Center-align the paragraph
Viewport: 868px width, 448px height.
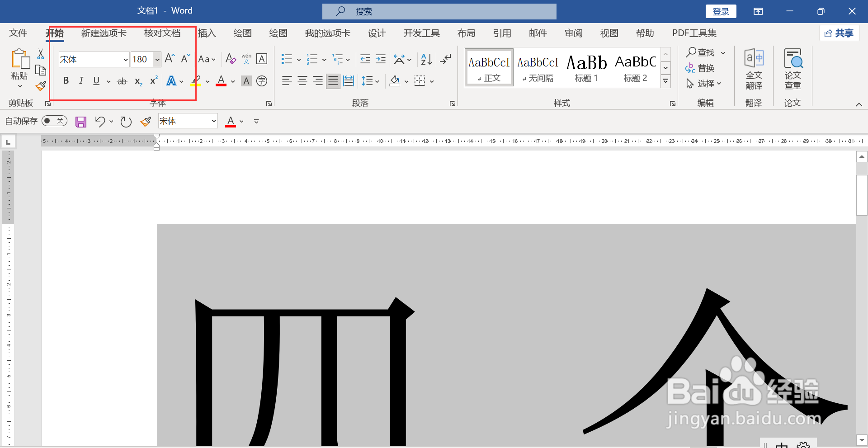click(302, 81)
